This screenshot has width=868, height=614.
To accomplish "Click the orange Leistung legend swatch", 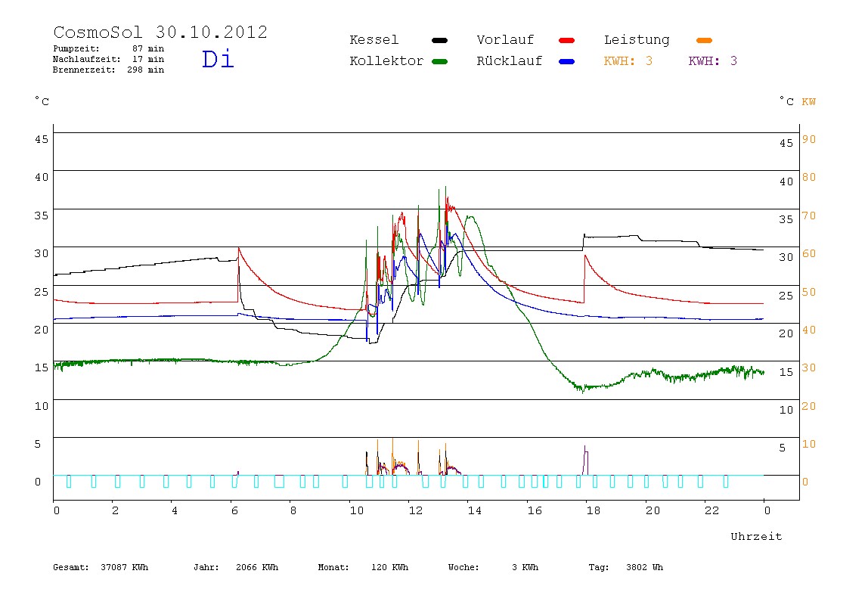I will coord(704,40).
